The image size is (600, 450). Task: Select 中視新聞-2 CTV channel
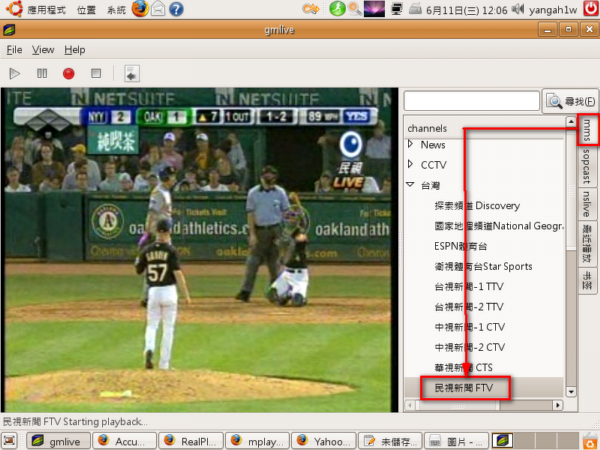(470, 347)
